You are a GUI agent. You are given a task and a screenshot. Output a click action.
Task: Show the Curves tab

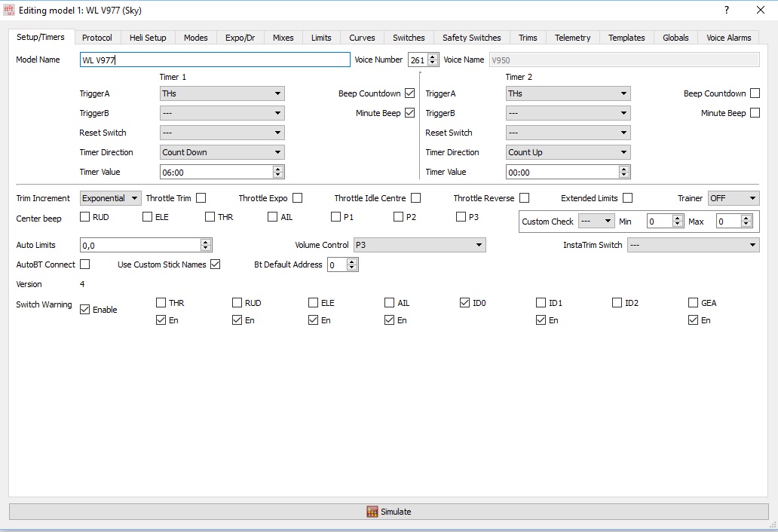(362, 38)
